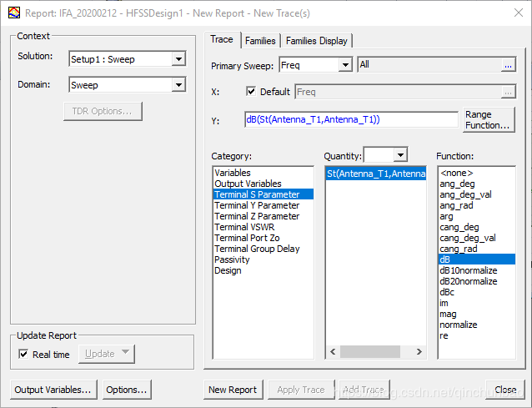This screenshot has width=532, height=408.
Task: Click the ellipsis button beside All sweep values
Action: point(508,65)
